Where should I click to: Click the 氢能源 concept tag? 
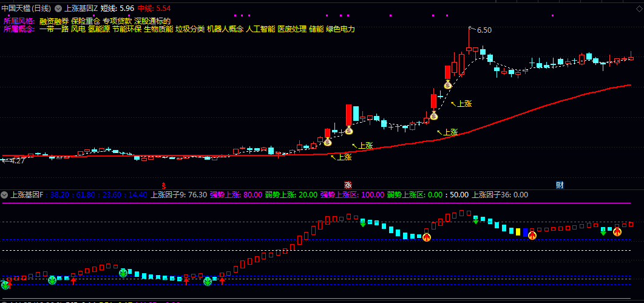point(99,29)
